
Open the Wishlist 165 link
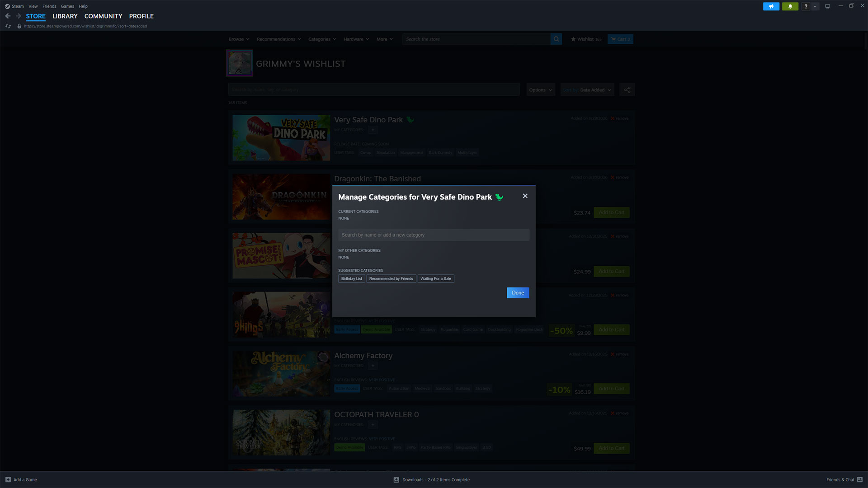click(586, 39)
